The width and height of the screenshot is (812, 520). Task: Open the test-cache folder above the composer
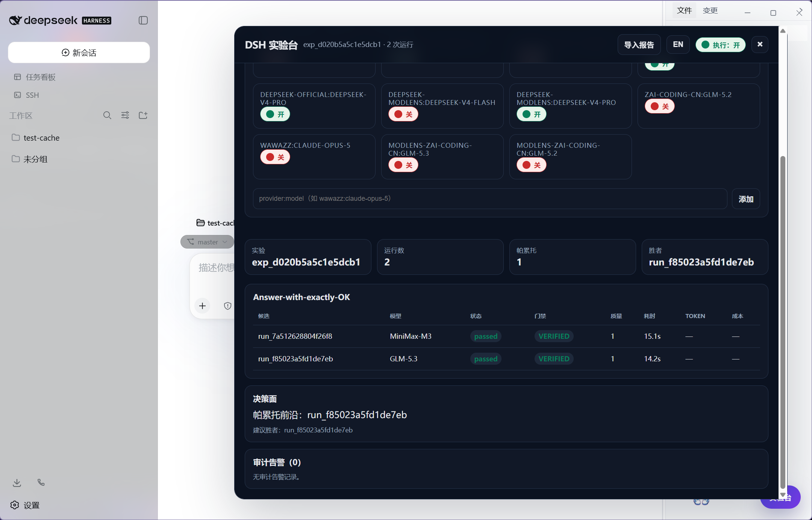click(215, 223)
